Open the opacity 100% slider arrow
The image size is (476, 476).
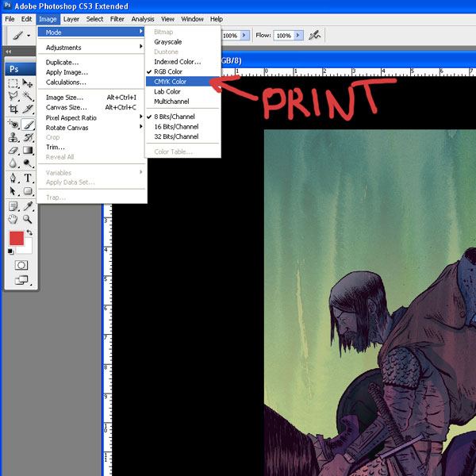click(244, 36)
